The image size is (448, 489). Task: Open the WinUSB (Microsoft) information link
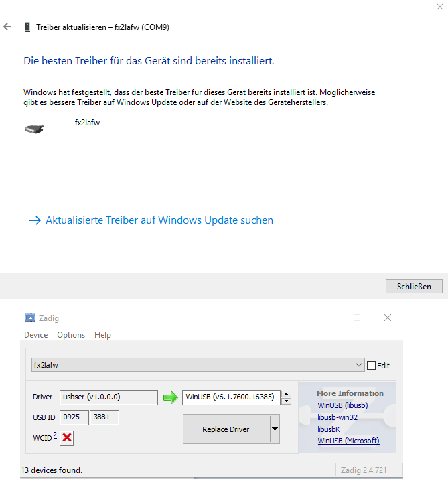(348, 441)
